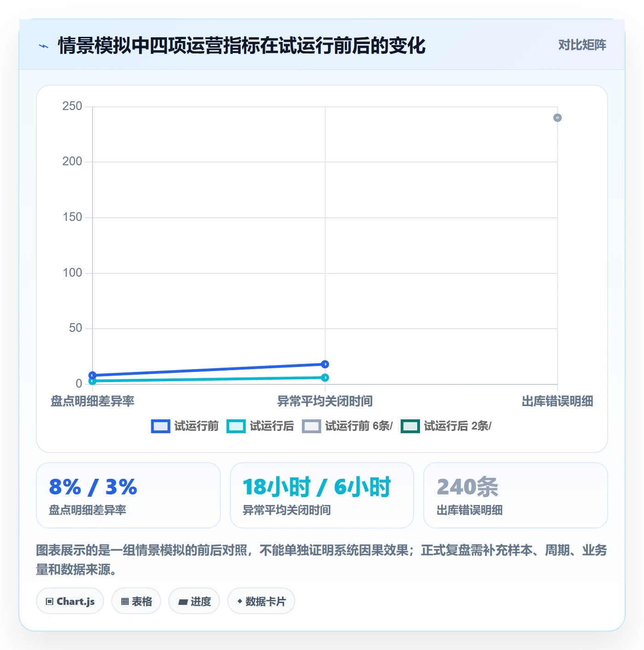This screenshot has width=644, height=650.
Task: Click the diamond icon in 数据卡片 chip
Action: 240,601
